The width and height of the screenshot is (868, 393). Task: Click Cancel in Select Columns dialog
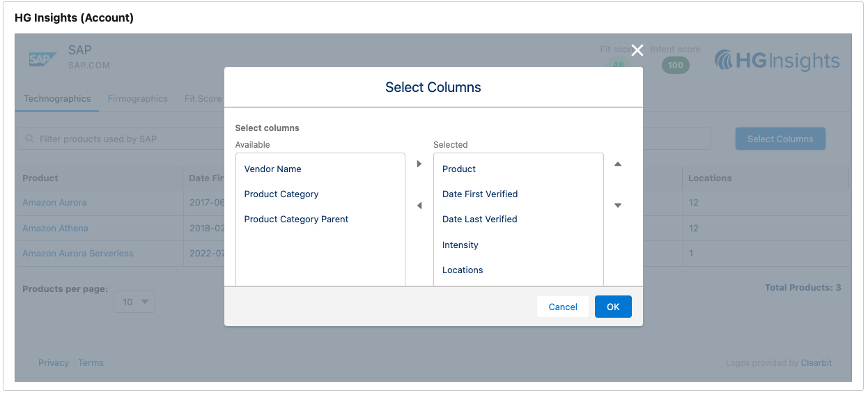(x=563, y=307)
